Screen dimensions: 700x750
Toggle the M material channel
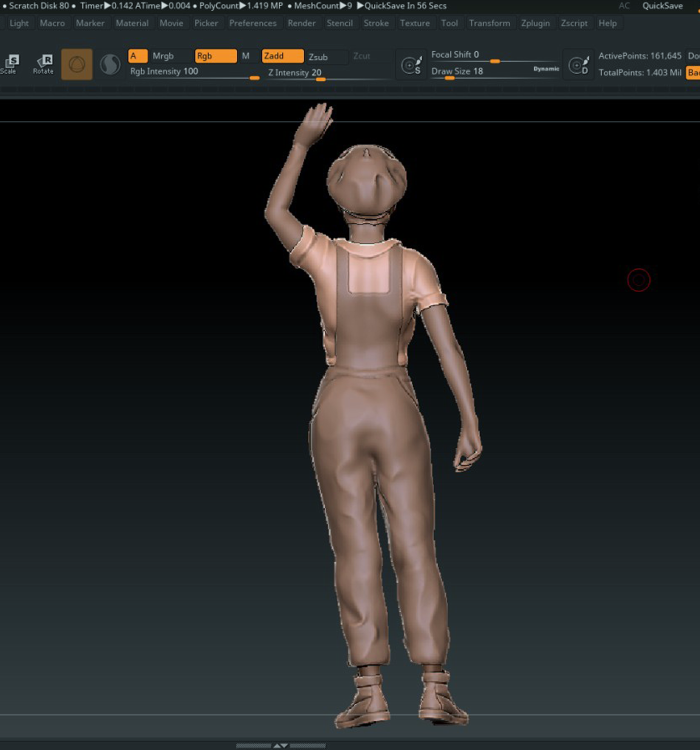(245, 56)
